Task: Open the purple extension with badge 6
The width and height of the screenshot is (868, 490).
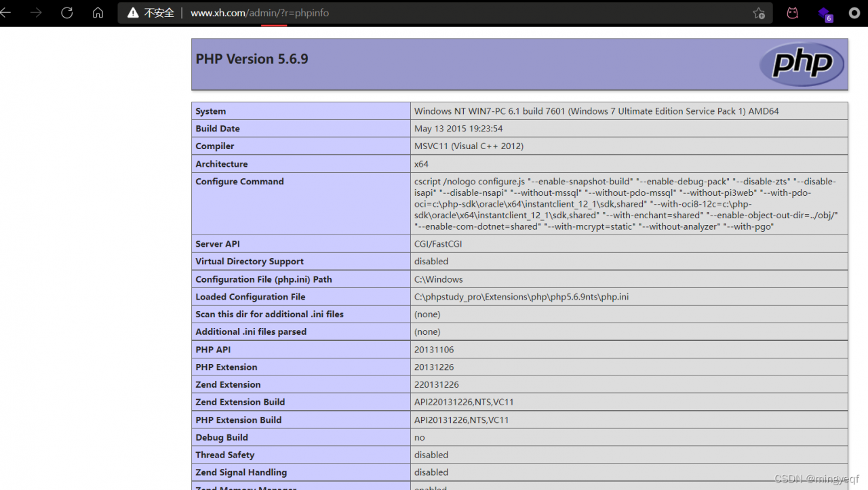Action: click(825, 14)
